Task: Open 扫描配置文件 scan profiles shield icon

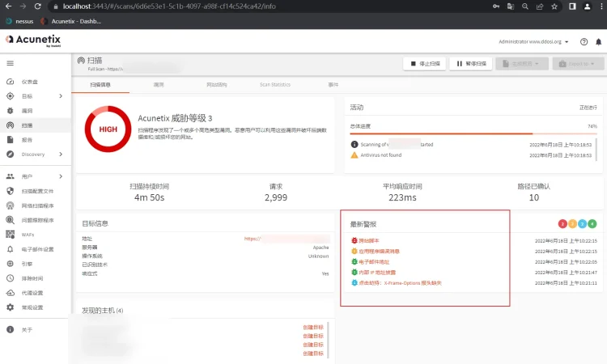Action: (x=10, y=191)
